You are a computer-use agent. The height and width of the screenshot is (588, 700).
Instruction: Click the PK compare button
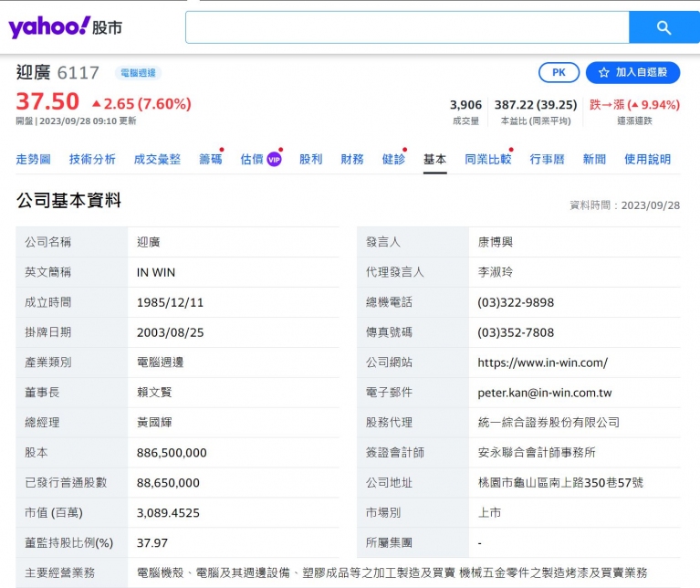pos(559,72)
